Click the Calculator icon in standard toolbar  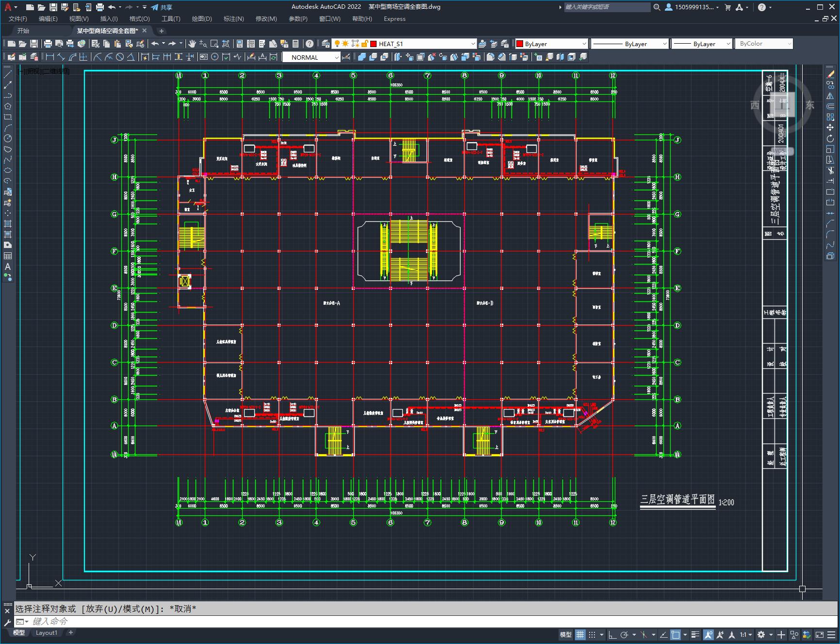tap(296, 44)
